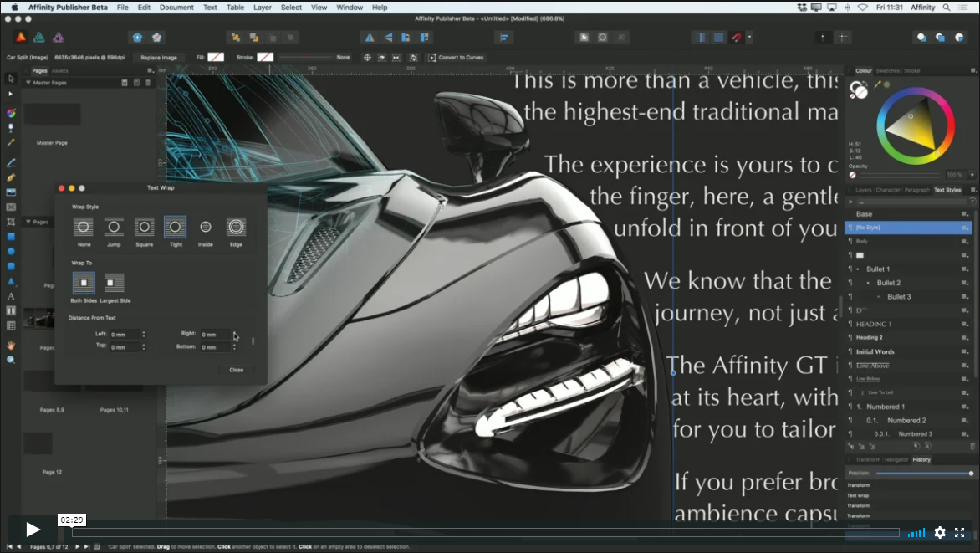Click the Opacity slider in Colour panel
The image size is (980, 553).
(x=900, y=175)
